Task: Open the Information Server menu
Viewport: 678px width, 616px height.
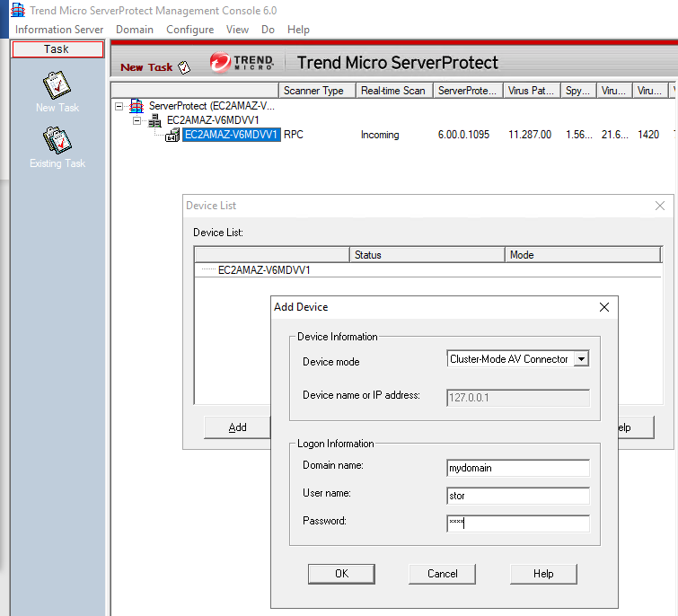Action: (59, 30)
